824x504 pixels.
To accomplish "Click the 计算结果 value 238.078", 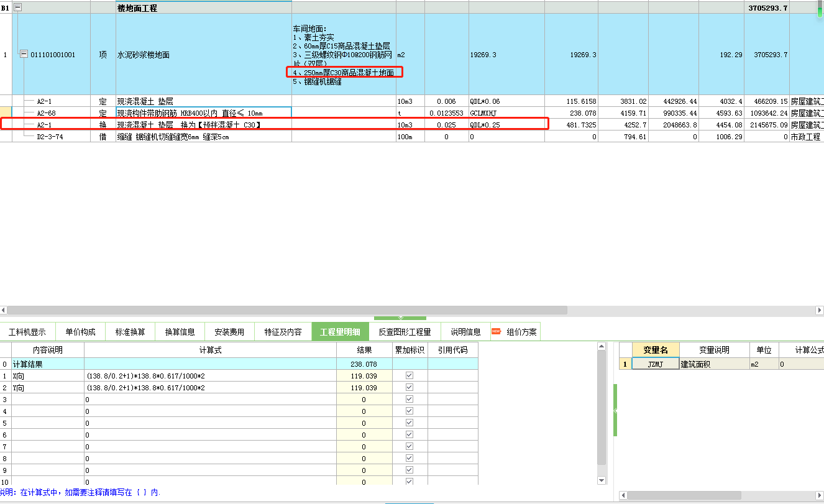I will pyautogui.click(x=364, y=364).
